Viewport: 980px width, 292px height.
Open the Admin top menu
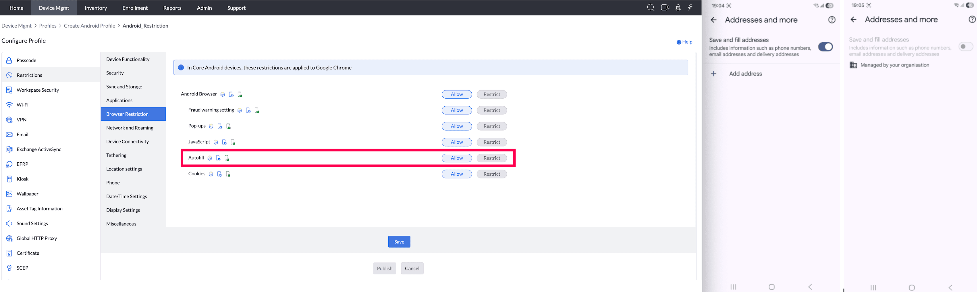click(x=204, y=7)
